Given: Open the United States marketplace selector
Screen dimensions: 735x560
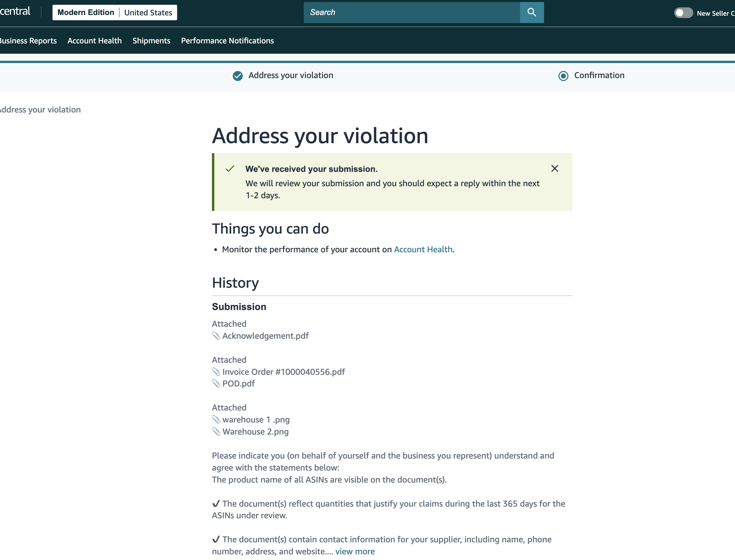Looking at the screenshot, I should pyautogui.click(x=148, y=12).
